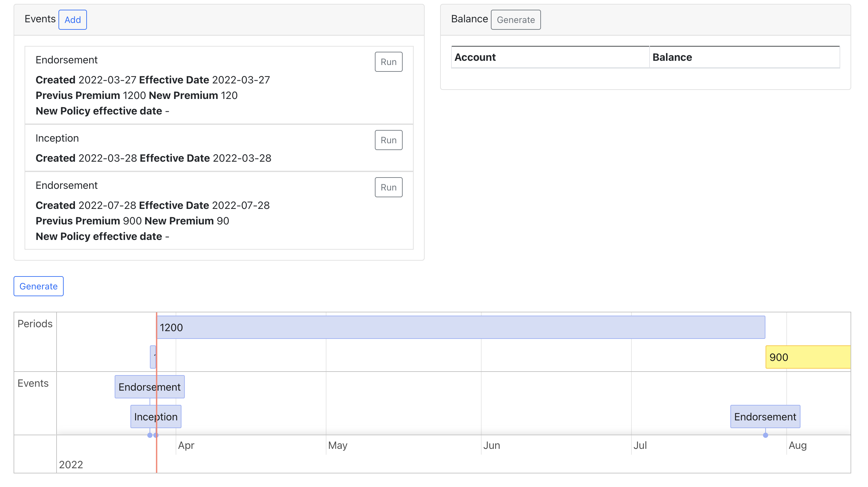Click the Generate button above the timeline
Image resolution: width=868 pixels, height=487 pixels.
coord(38,286)
